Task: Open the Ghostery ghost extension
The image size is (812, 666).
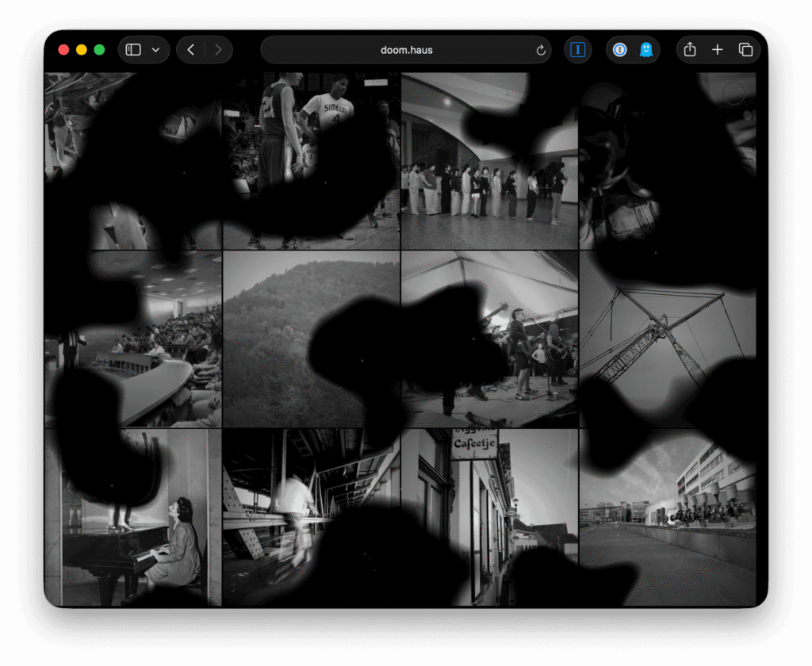Action: 646,50
